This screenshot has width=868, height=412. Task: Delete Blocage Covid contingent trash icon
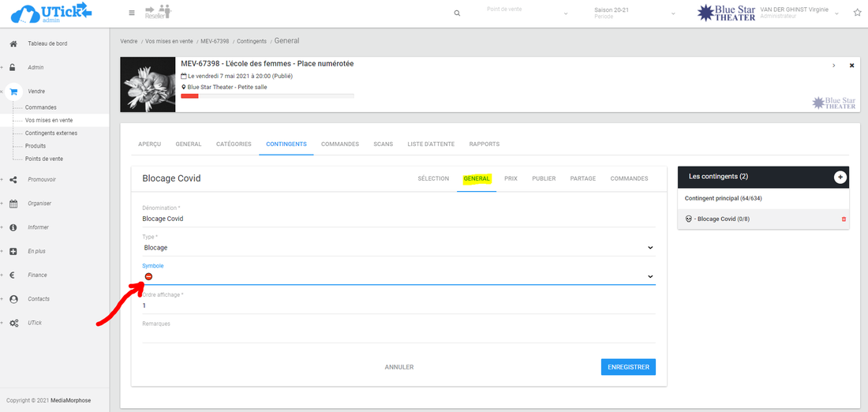click(844, 219)
